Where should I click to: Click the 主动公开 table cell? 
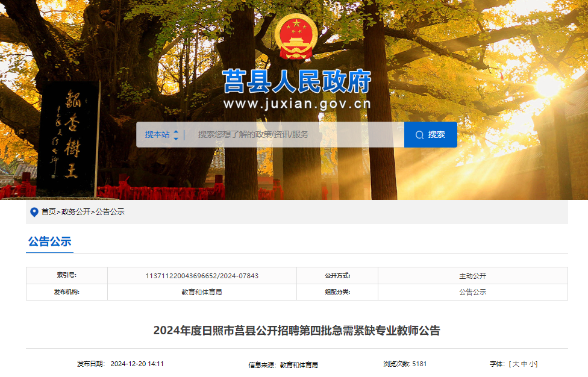coord(472,276)
